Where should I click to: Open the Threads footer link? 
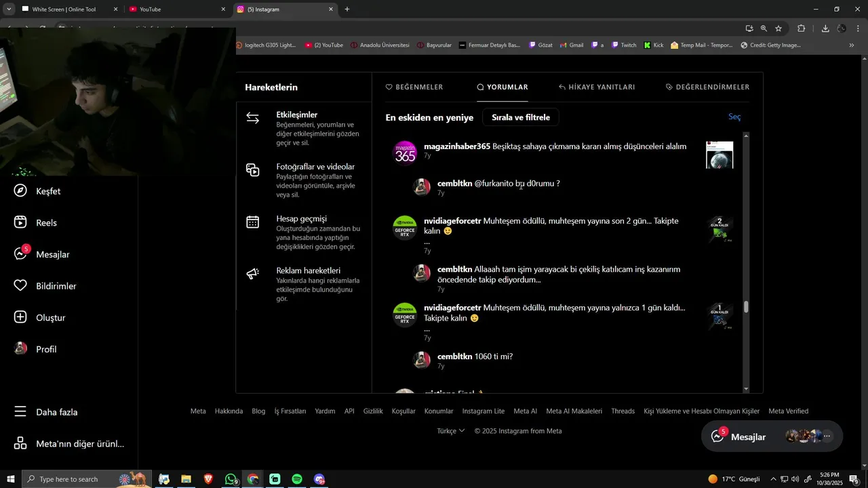(623, 411)
